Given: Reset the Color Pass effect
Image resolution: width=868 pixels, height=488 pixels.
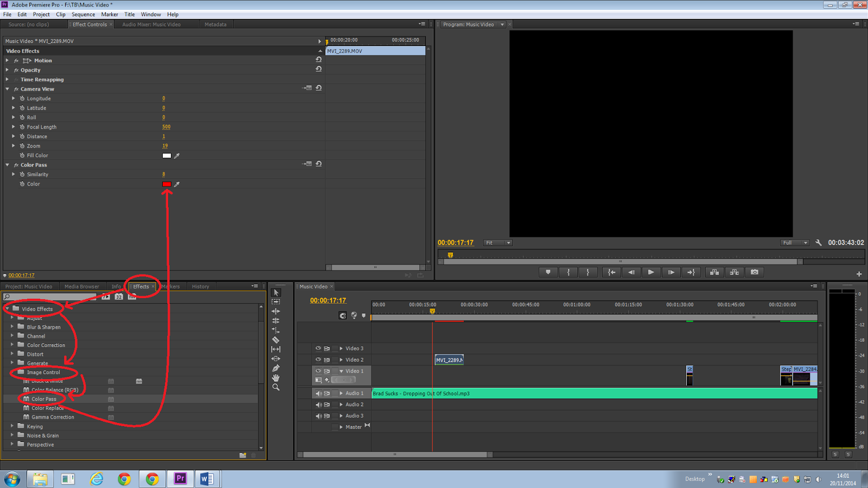Looking at the screenshot, I should (x=318, y=164).
